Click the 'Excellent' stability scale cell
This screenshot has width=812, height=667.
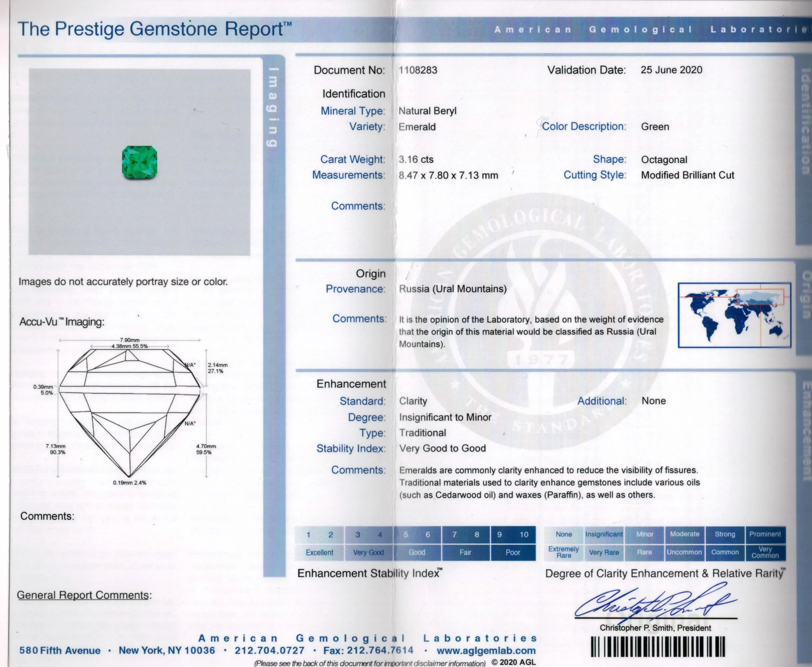(x=319, y=552)
